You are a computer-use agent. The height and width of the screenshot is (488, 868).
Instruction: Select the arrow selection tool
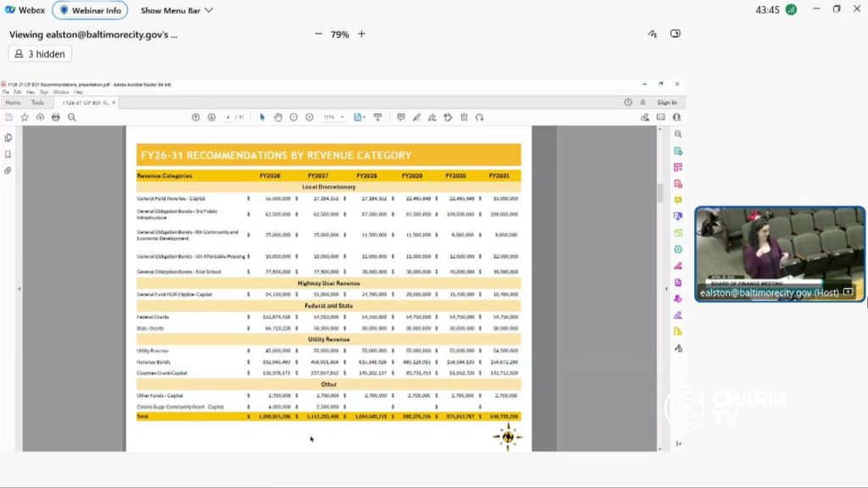click(263, 117)
